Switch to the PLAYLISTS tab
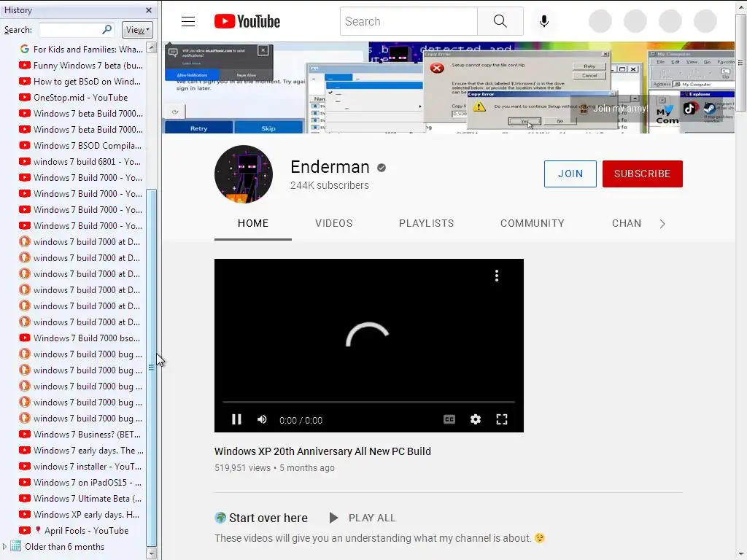This screenshot has width=747, height=560. (x=426, y=223)
